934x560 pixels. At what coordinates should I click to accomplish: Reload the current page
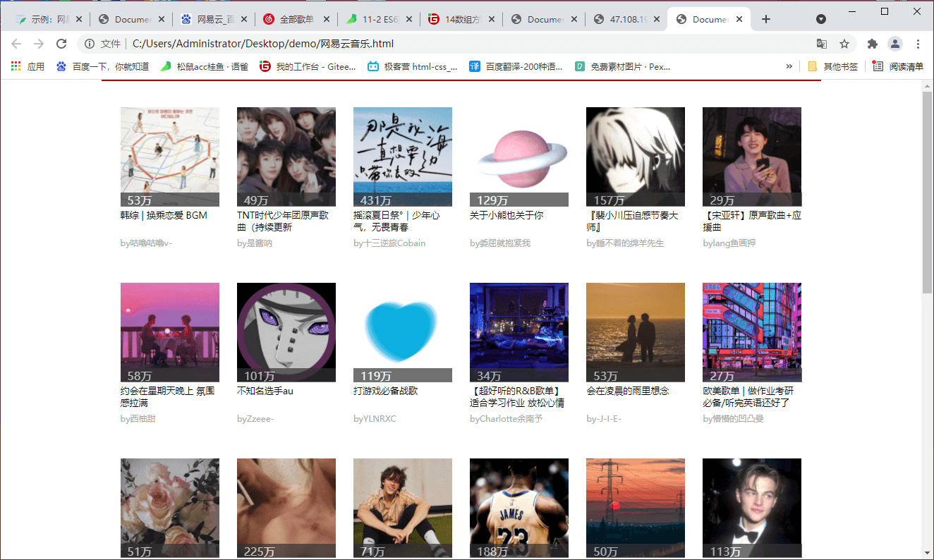[x=61, y=44]
